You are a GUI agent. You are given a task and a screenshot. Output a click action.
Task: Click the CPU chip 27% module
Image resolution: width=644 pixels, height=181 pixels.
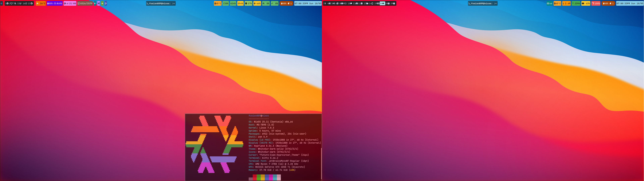[x=248, y=4]
